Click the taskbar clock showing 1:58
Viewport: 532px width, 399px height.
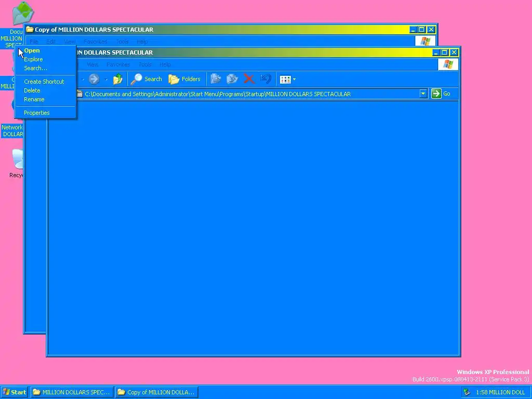[500, 392]
